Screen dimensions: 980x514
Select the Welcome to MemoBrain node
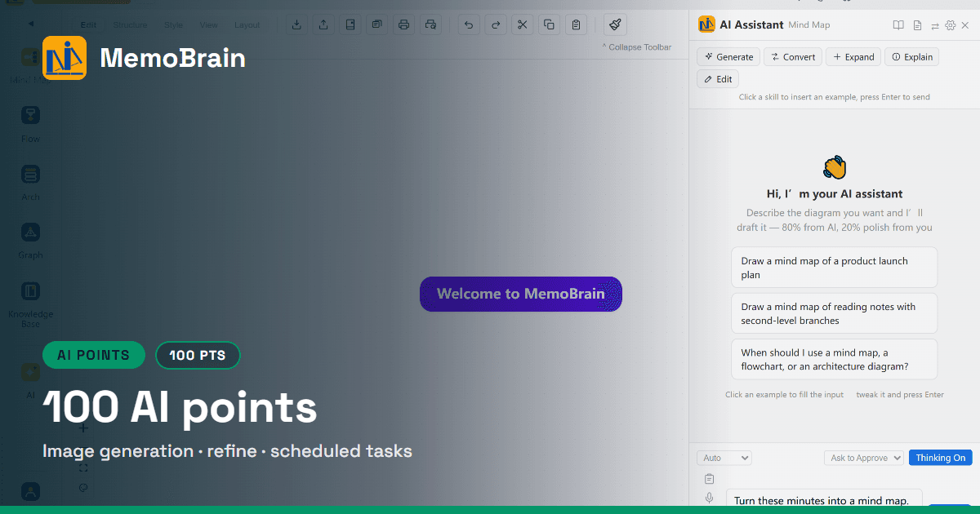(521, 294)
